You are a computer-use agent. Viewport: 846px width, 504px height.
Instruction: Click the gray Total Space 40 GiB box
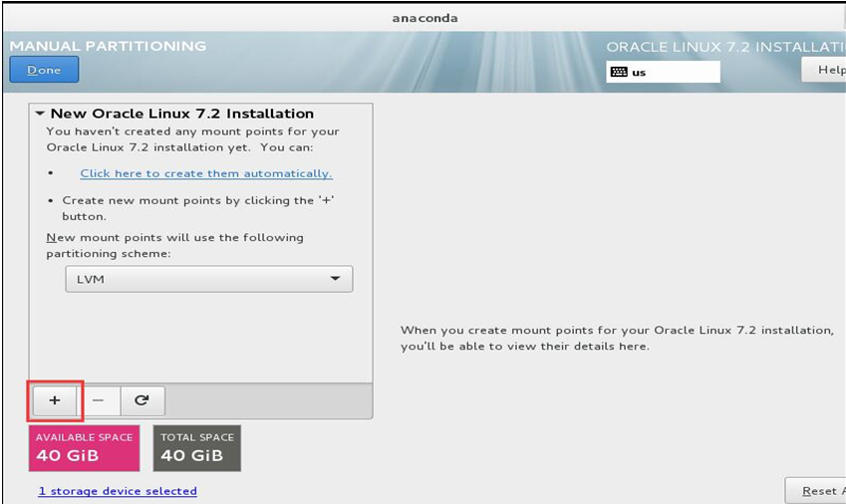(x=197, y=448)
